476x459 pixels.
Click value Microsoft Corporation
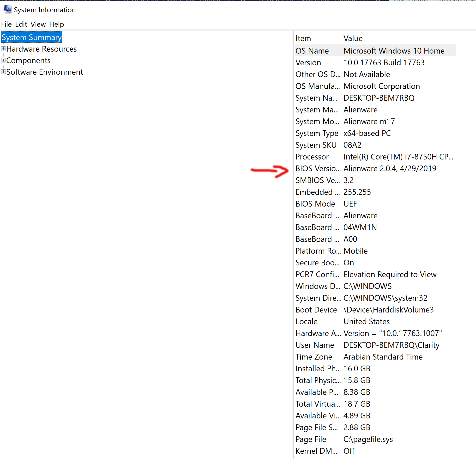[x=382, y=86]
